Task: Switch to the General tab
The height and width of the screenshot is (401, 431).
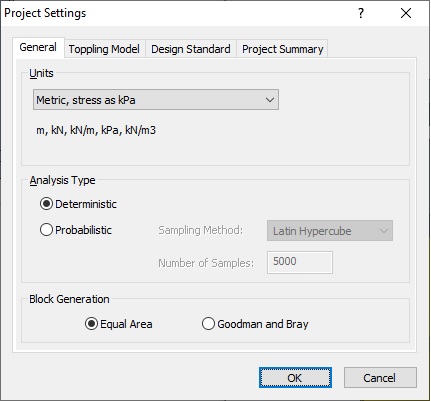Action: 38,48
